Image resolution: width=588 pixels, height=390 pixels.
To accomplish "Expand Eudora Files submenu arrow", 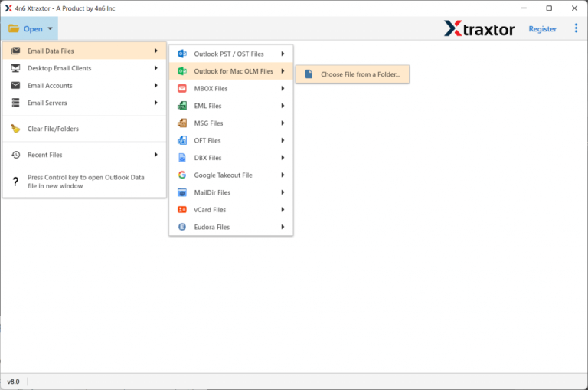I will (283, 227).
